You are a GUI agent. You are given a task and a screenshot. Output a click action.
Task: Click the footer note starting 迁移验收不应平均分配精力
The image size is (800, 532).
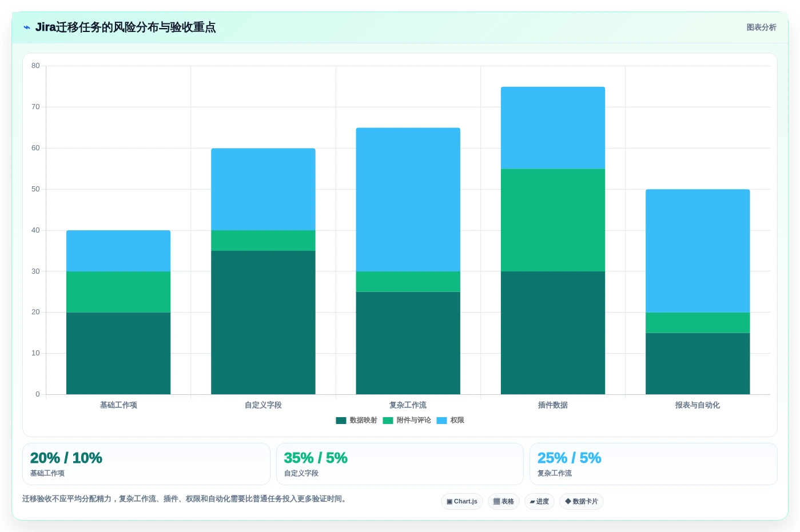(x=185, y=499)
